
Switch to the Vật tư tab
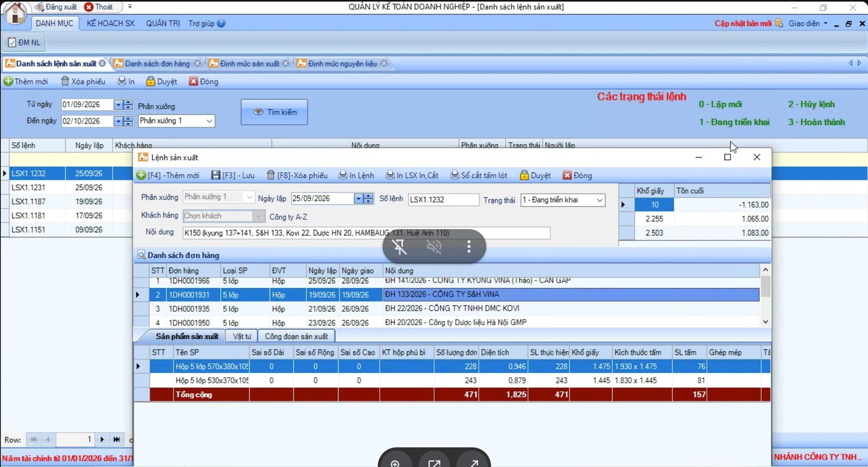point(242,337)
